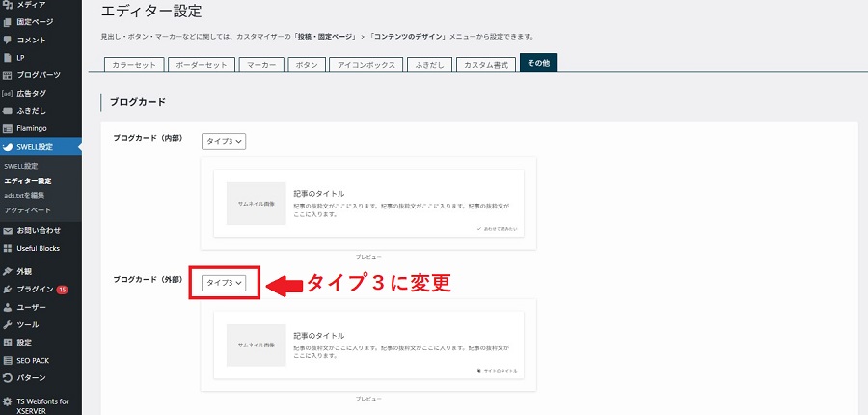Click the 設定 sliders icon
Image resolution: width=868 pixels, height=415 pixels.
tap(7, 343)
